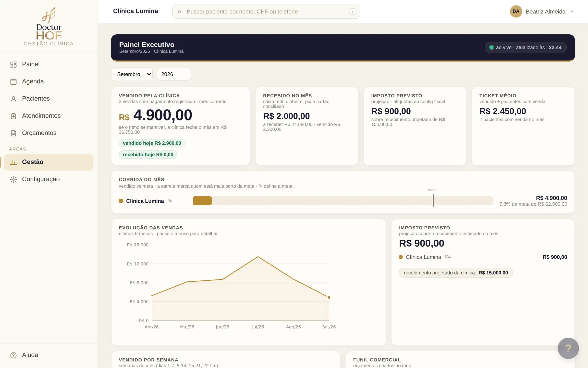Click the meta marker on the progress bar

pyautogui.click(x=433, y=201)
